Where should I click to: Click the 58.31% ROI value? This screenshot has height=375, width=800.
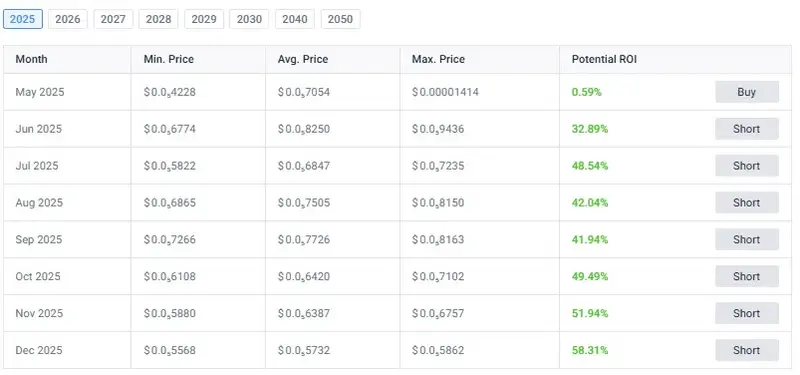coord(590,350)
